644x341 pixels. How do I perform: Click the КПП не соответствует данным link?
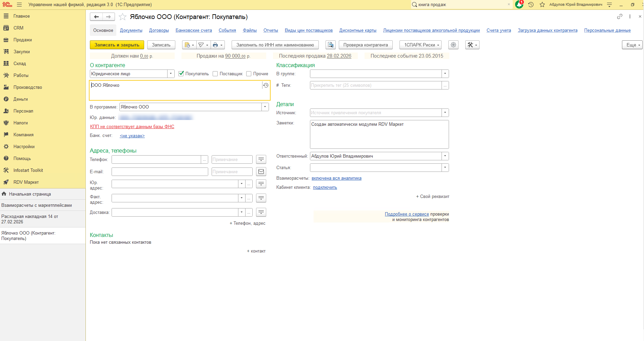(132, 127)
